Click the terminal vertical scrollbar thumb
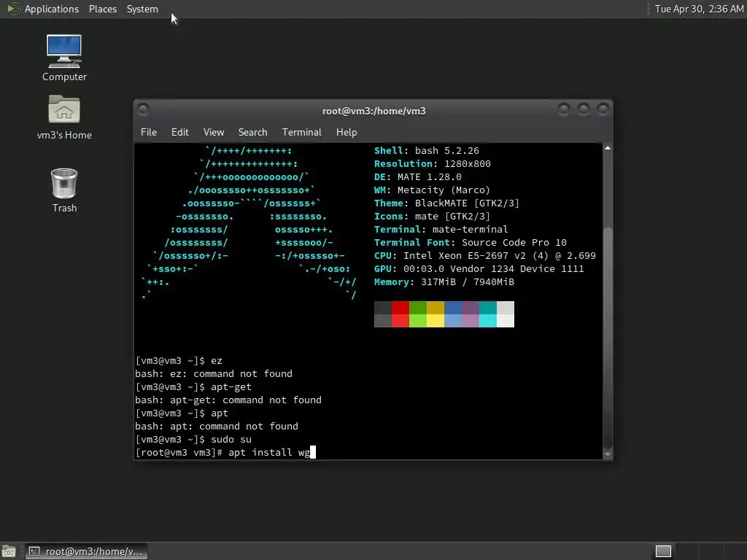 pos(608,338)
